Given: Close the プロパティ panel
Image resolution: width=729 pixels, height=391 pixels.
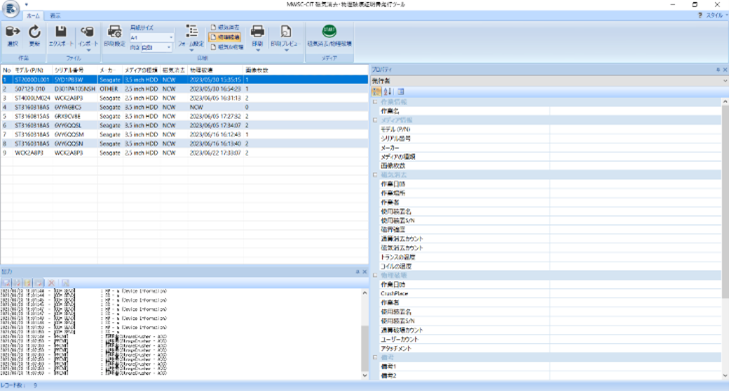Looking at the screenshot, I should [x=725, y=70].
